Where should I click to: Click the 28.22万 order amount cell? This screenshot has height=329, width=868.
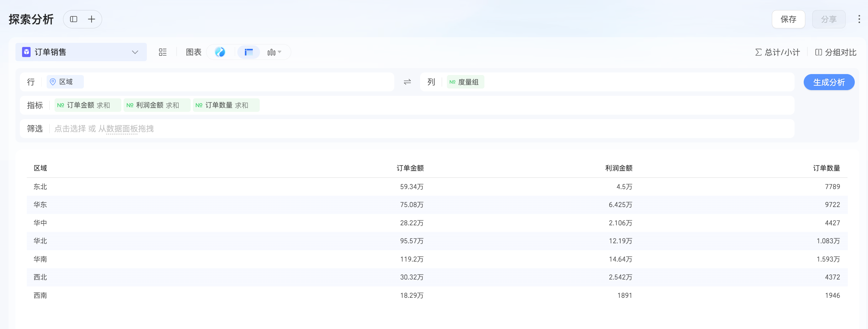tap(412, 223)
